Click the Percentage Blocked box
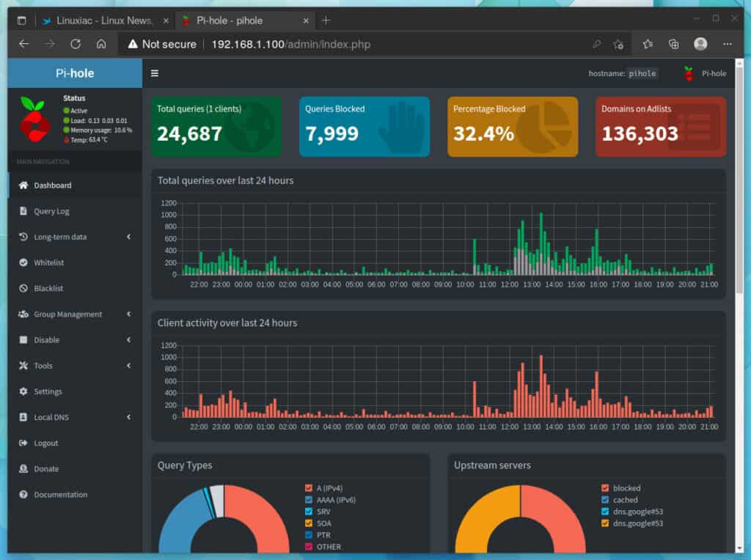This screenshot has width=751, height=560. (513, 127)
